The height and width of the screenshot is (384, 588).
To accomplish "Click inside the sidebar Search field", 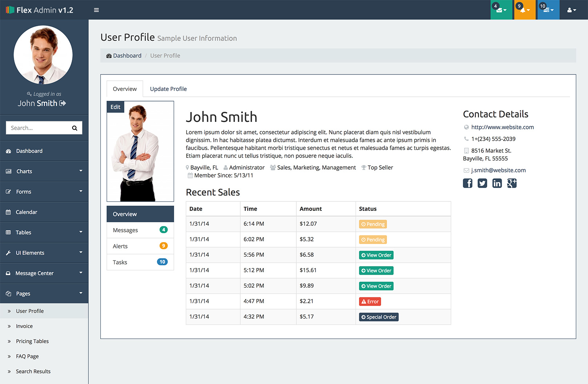I will point(37,128).
